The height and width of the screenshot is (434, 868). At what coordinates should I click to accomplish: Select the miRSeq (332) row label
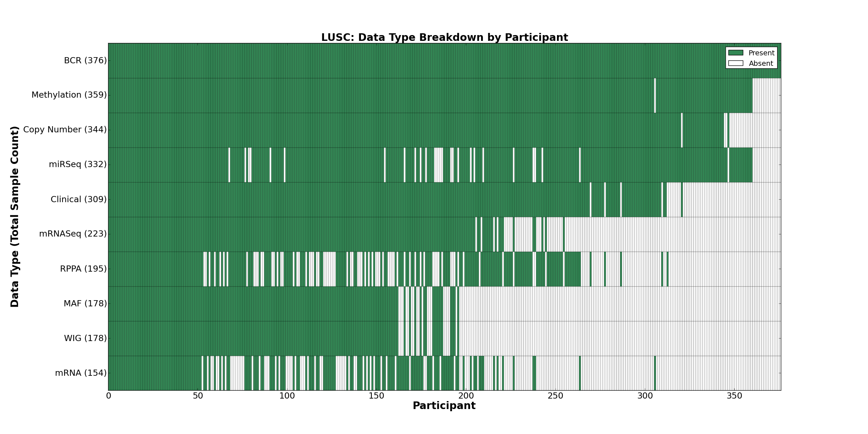[78, 165]
